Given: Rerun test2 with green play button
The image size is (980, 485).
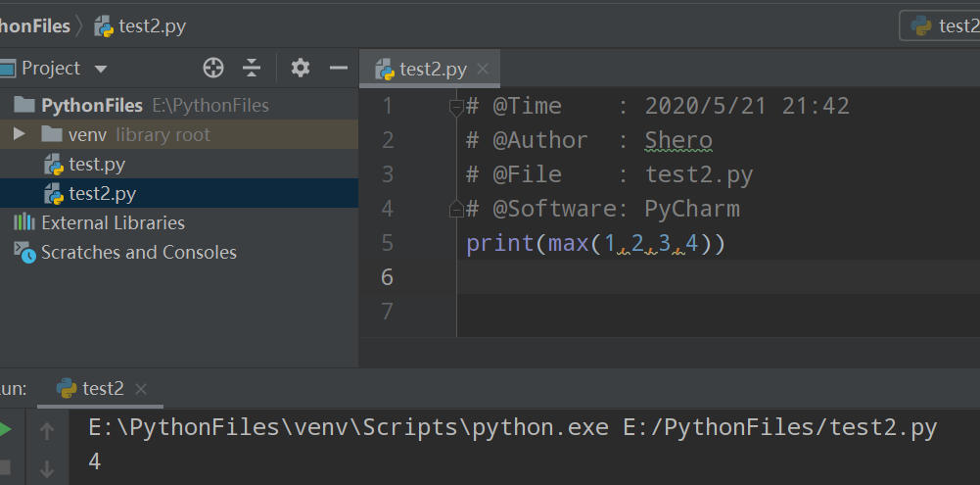Looking at the screenshot, I should (x=5, y=430).
